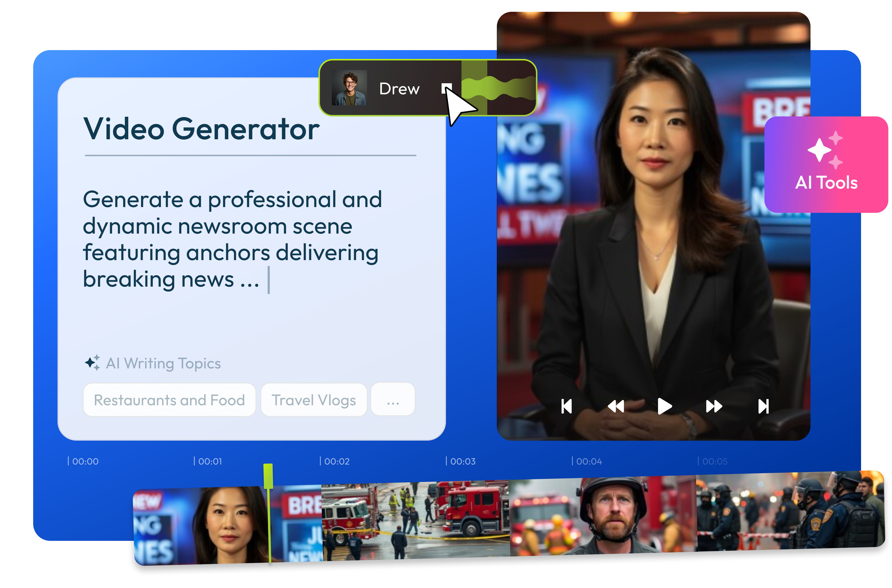The image size is (892, 588).
Task: Jump to the 00:02 timeline mark
Action: tap(335, 461)
